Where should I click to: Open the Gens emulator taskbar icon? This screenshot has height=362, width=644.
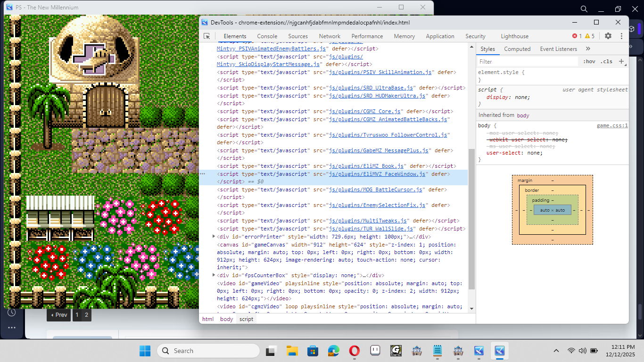pos(396,351)
